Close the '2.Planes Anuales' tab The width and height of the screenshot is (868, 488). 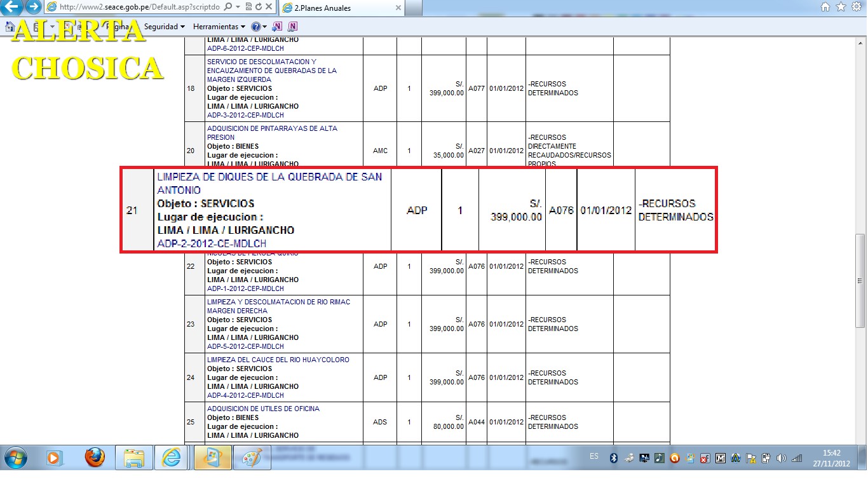tap(398, 8)
